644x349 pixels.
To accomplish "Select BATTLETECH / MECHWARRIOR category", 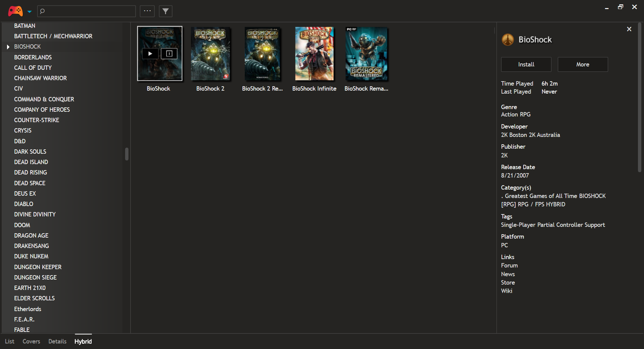I will point(53,36).
